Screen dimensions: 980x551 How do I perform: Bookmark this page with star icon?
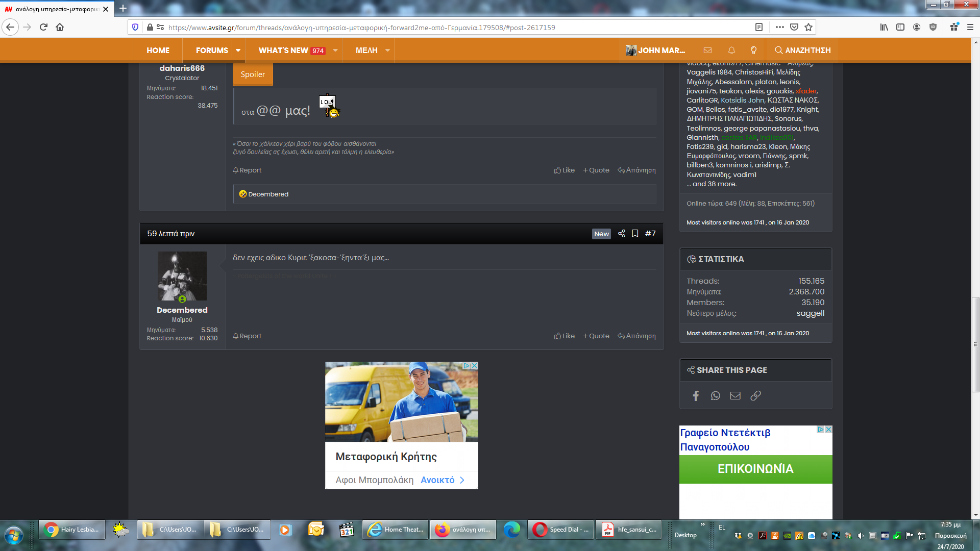tap(808, 27)
